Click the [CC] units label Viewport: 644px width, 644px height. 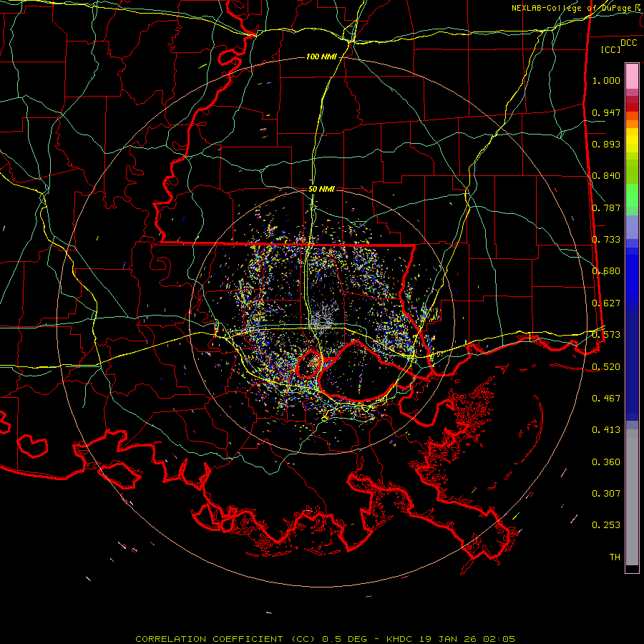(611, 49)
